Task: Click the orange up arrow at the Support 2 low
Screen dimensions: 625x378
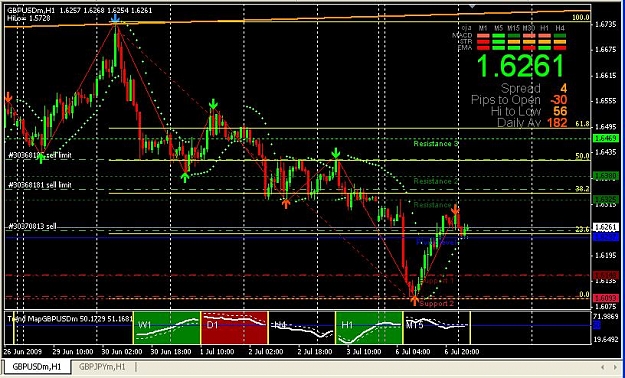Action: (x=415, y=300)
